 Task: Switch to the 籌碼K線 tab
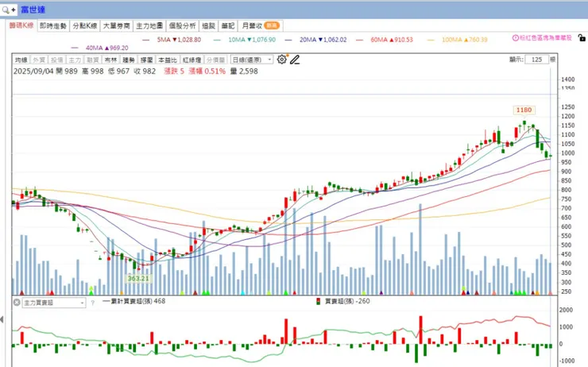[x=21, y=25]
